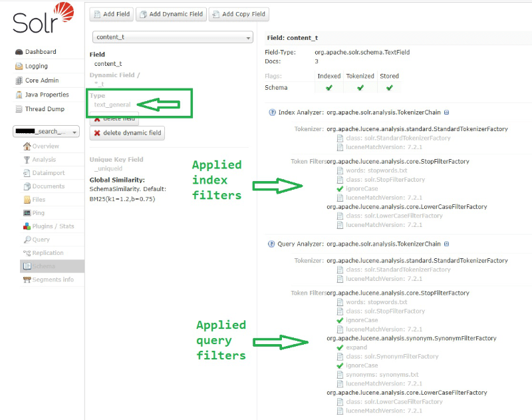Collapse the Query Analyzer details

point(446,244)
